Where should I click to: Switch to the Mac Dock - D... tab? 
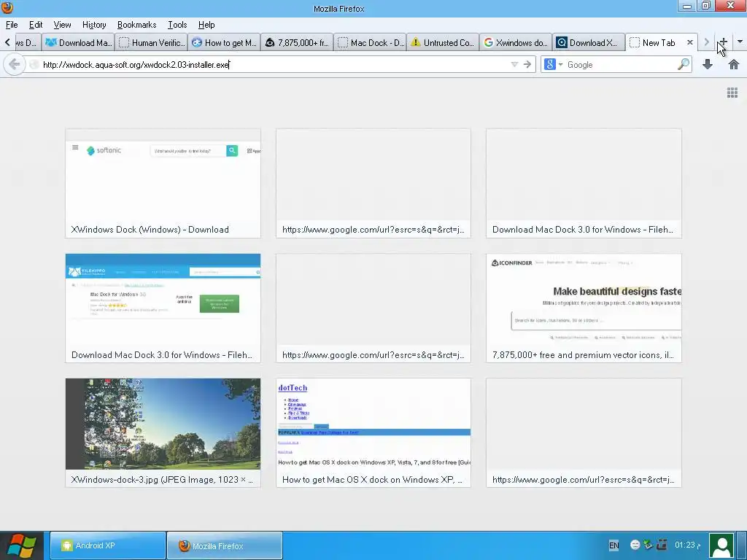point(370,42)
